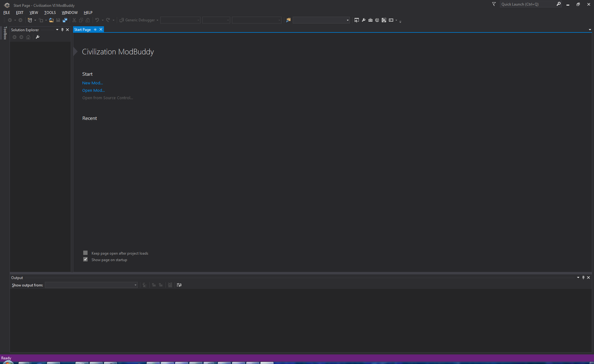Click the Save All toolbar icon
594x364 pixels.
(65, 20)
